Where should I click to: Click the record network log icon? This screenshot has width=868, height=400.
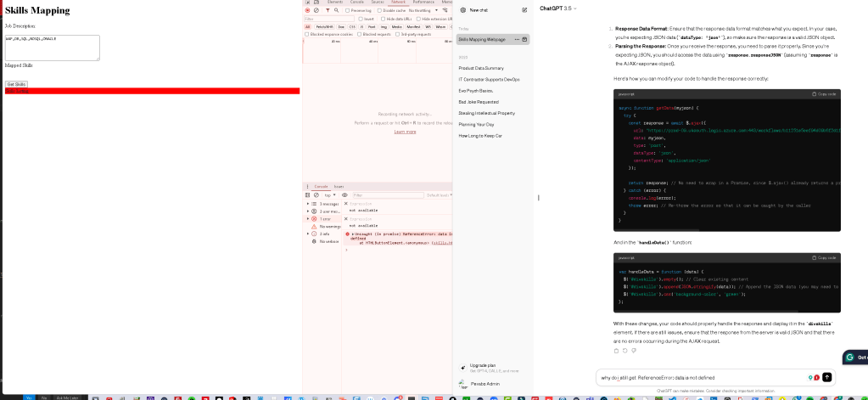307,10
